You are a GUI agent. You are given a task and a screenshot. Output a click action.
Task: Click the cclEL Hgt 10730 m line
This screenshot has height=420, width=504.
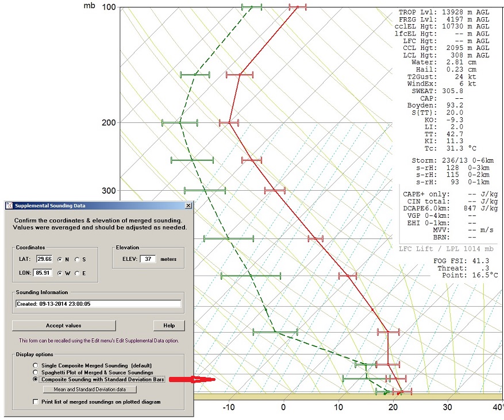[442, 26]
